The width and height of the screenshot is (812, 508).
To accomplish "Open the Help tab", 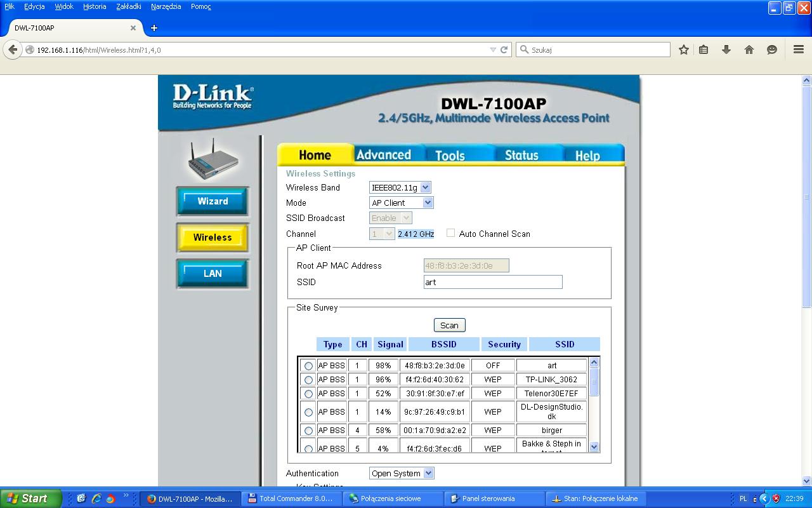I will point(587,156).
